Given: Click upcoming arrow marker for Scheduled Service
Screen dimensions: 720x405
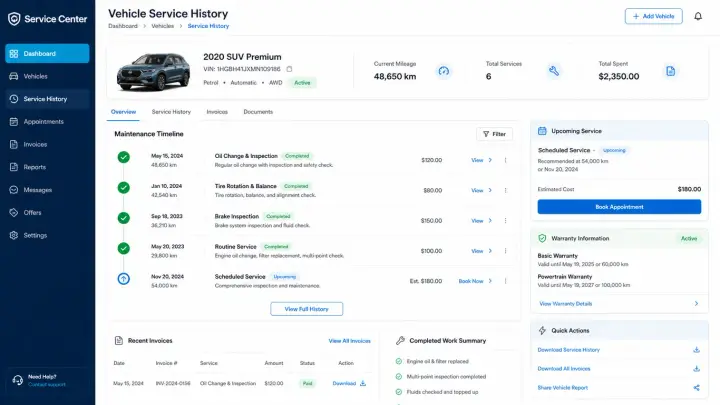Looking at the screenshot, I should pyautogui.click(x=124, y=279).
